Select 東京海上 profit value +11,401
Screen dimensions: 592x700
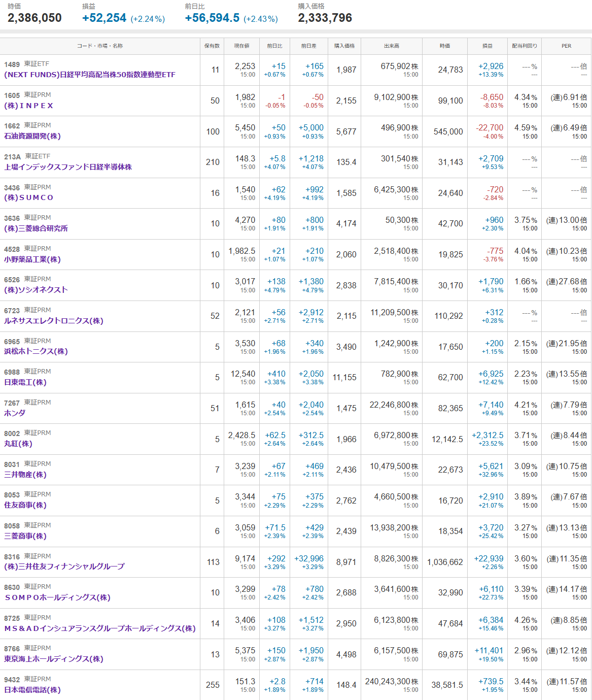[489, 650]
